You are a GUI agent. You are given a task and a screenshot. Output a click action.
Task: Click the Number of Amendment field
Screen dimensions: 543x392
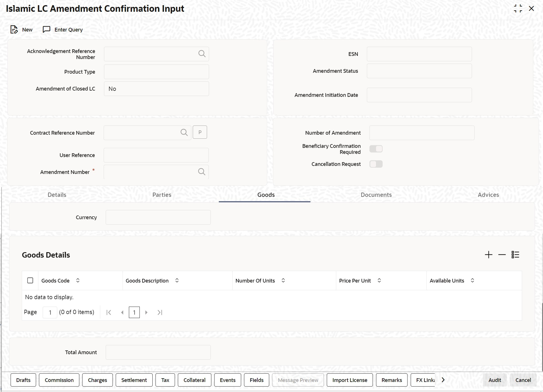pos(422,133)
